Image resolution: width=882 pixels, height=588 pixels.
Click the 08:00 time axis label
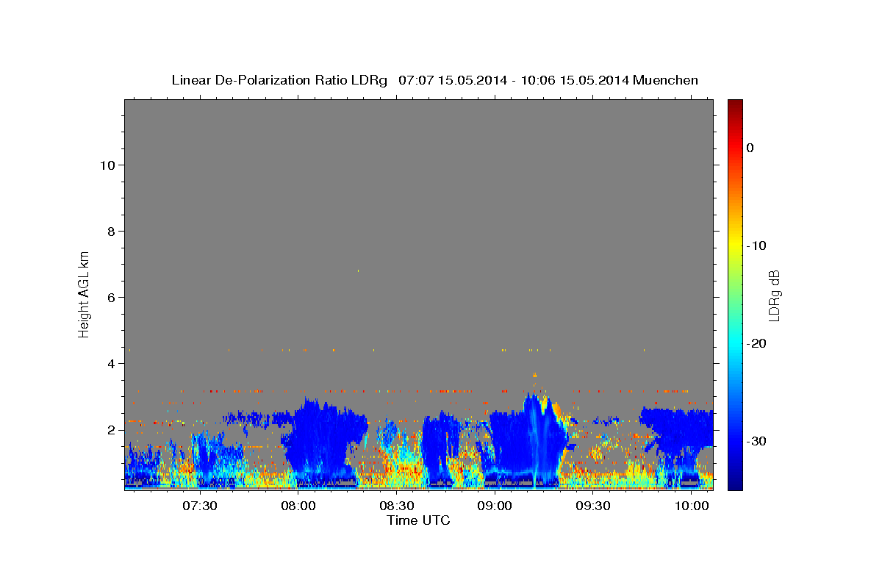298,506
